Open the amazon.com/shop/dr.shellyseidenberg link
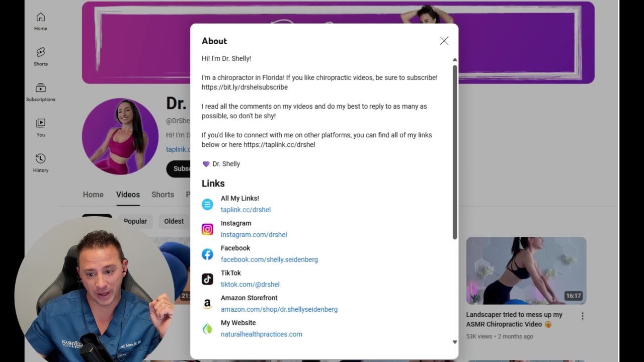 click(x=279, y=309)
